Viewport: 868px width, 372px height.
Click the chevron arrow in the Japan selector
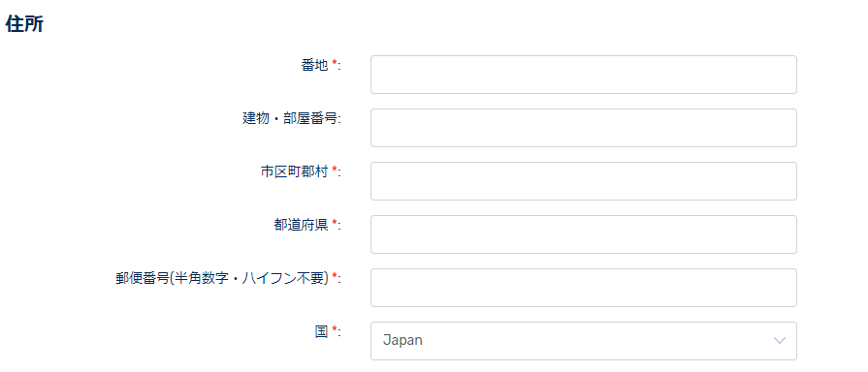(780, 340)
